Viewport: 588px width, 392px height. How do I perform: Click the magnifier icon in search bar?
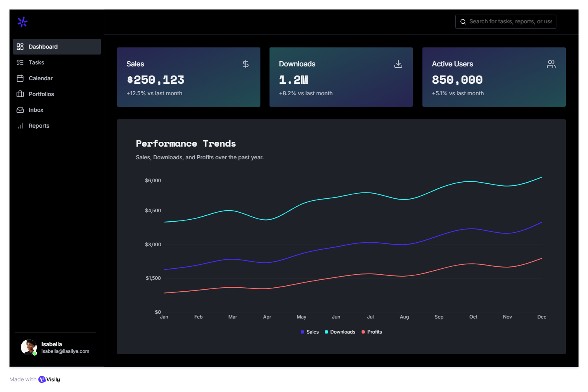(463, 22)
